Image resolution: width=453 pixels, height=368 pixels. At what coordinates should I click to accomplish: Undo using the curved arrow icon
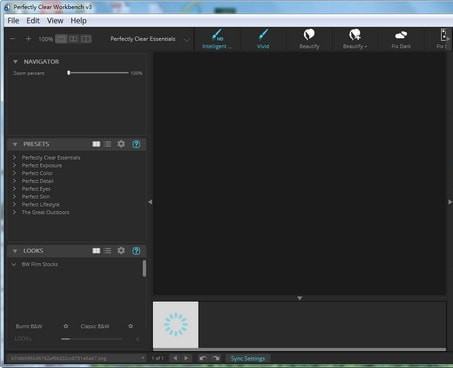point(202,358)
